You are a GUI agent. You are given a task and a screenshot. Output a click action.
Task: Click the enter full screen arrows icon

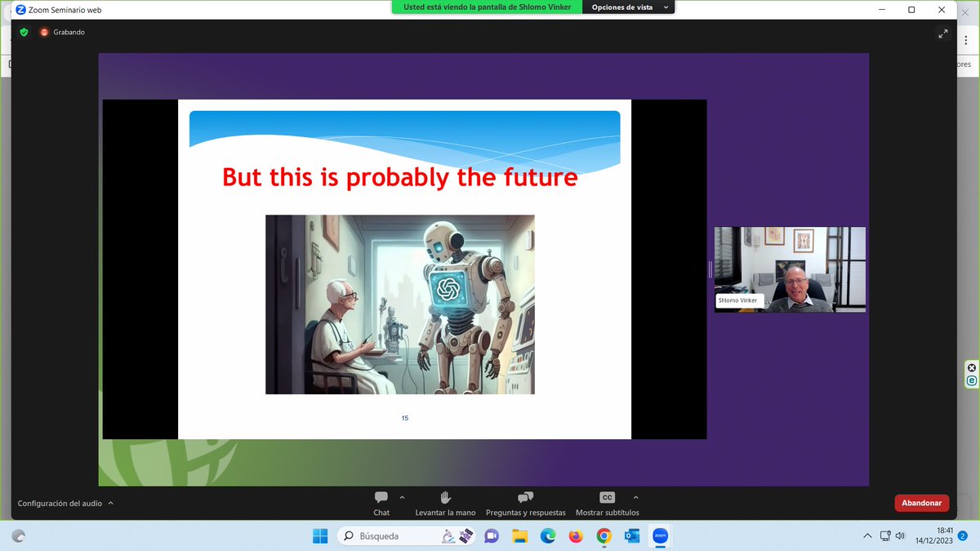click(943, 33)
